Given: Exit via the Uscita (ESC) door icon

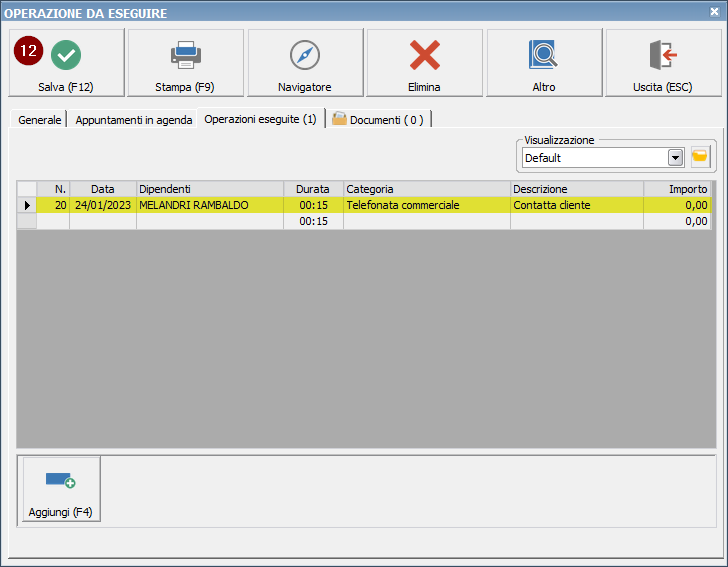Looking at the screenshot, I should tap(662, 62).
